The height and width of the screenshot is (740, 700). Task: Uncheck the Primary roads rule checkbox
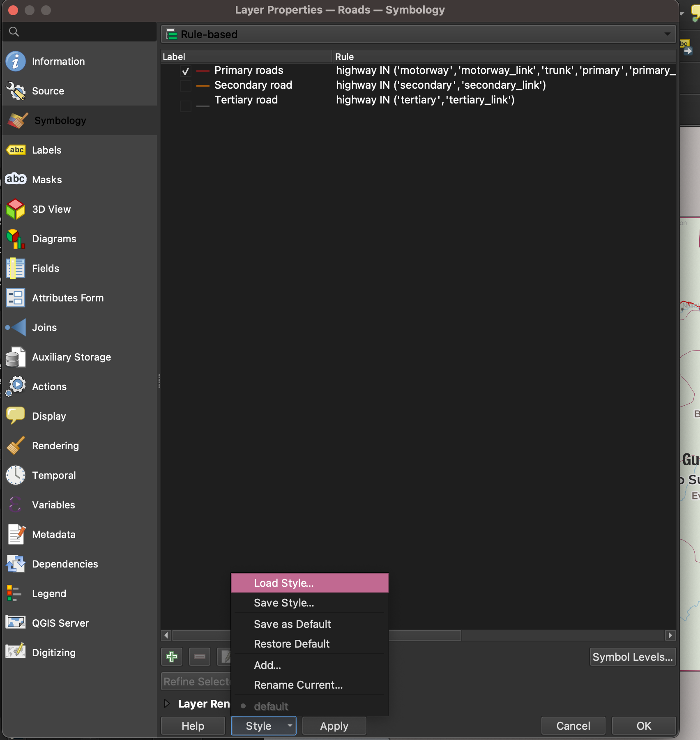click(186, 71)
